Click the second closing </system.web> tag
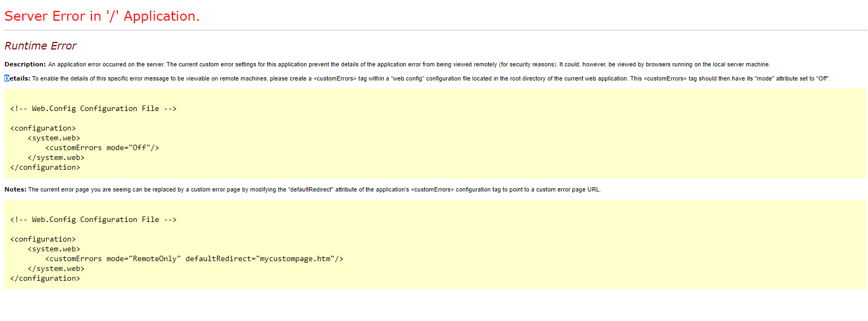The image size is (868, 321). (x=56, y=269)
